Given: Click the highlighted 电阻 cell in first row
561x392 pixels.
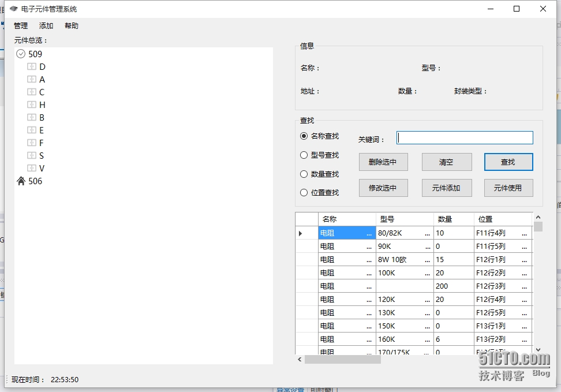Looking at the screenshot, I should [347, 233].
